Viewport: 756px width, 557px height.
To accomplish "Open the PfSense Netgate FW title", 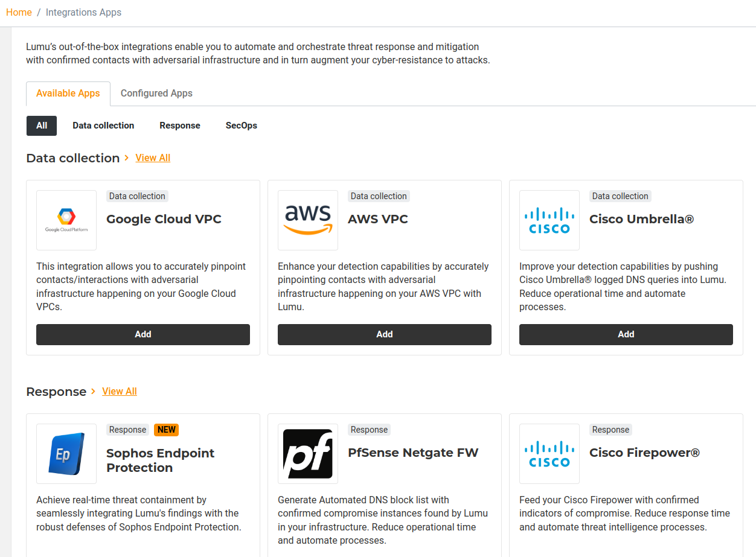I will pos(413,453).
